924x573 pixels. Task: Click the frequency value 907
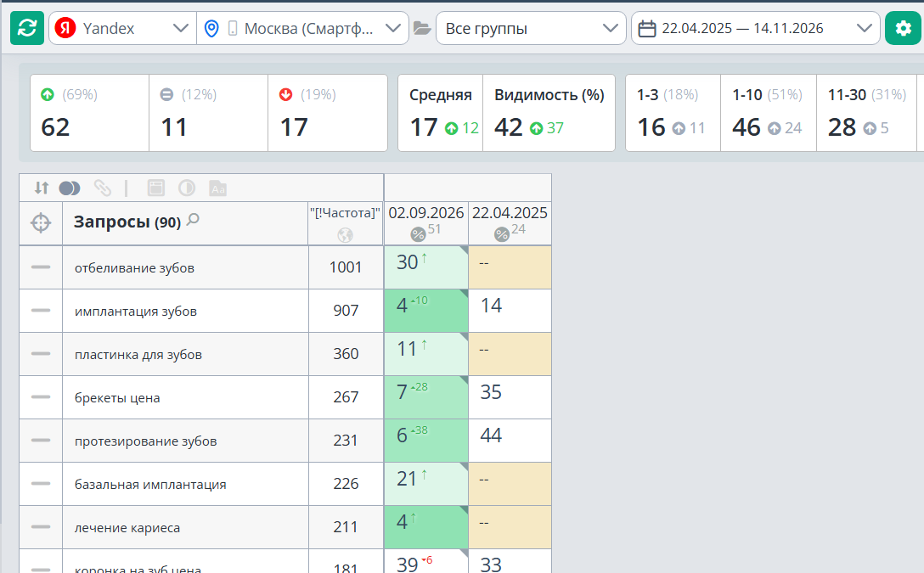click(346, 311)
